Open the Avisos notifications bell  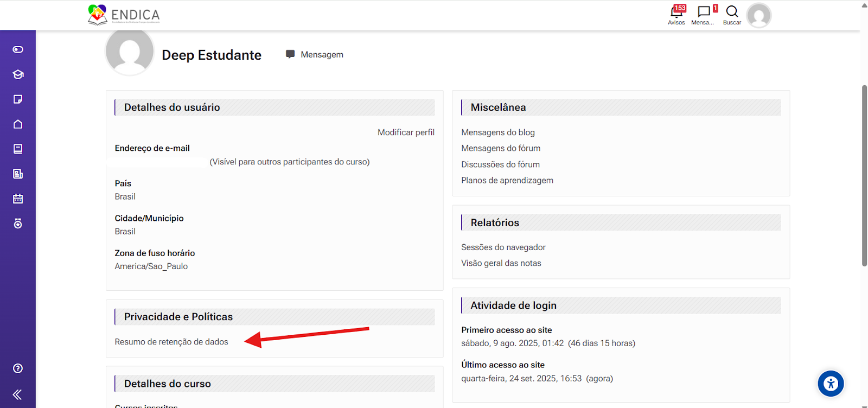click(x=676, y=13)
